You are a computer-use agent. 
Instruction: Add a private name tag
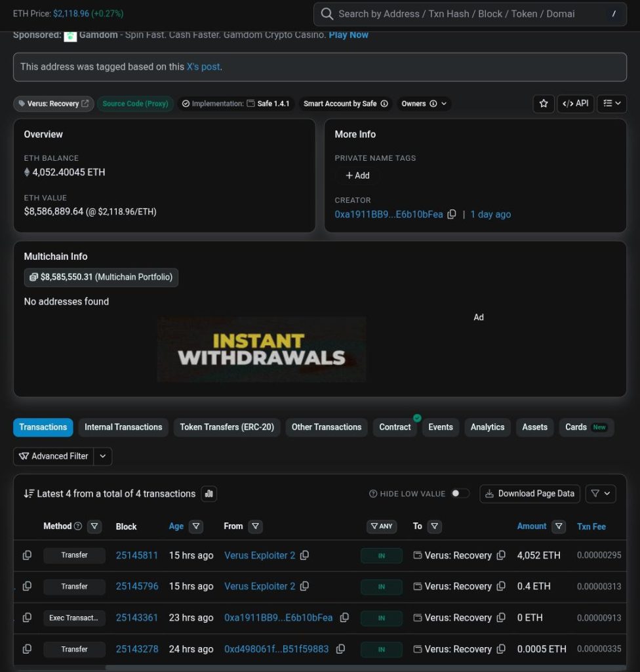(x=357, y=176)
